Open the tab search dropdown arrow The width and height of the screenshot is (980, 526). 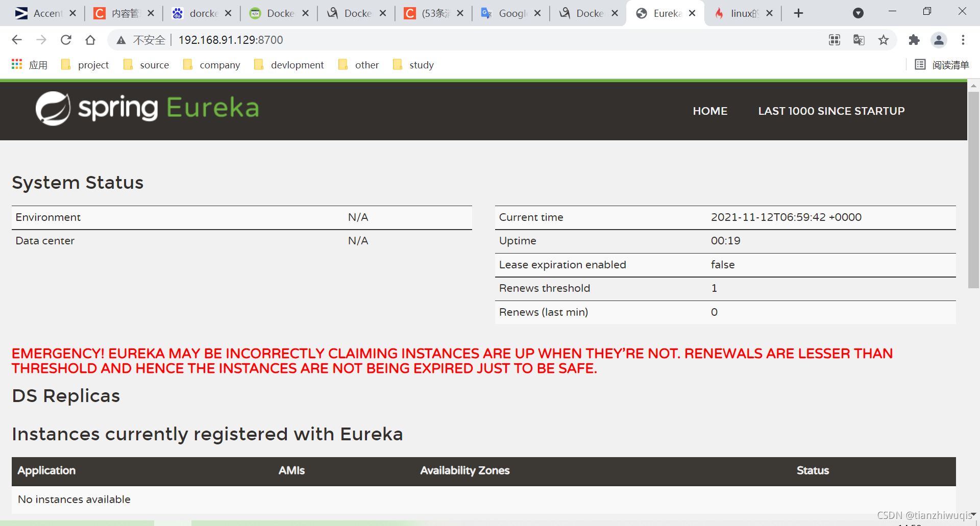pos(859,13)
